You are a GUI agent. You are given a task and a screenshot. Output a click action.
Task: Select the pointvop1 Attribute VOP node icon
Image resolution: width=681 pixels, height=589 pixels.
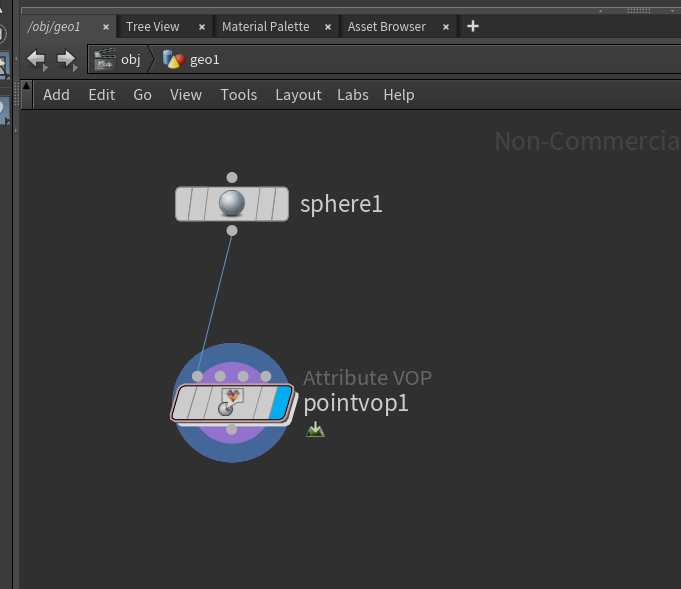231,402
